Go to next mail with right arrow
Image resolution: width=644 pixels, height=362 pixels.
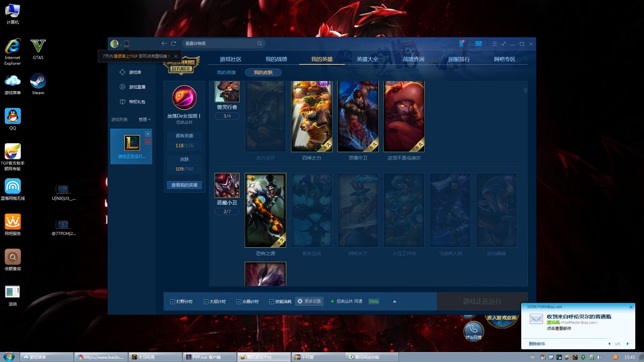(x=627, y=344)
